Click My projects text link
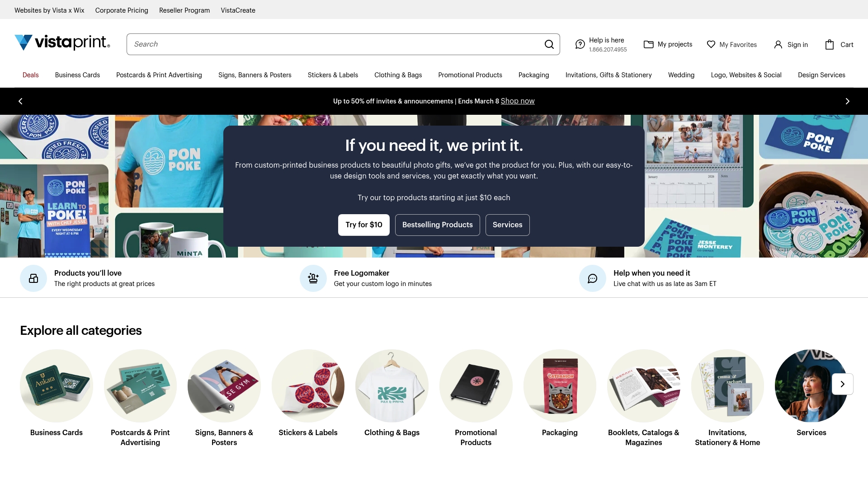The height and width of the screenshot is (488, 868). [675, 44]
